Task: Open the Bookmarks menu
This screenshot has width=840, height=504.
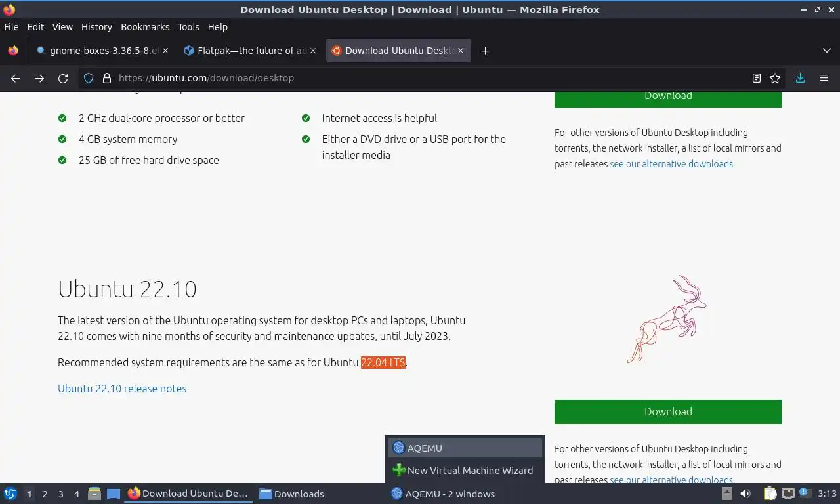Action: [145, 27]
